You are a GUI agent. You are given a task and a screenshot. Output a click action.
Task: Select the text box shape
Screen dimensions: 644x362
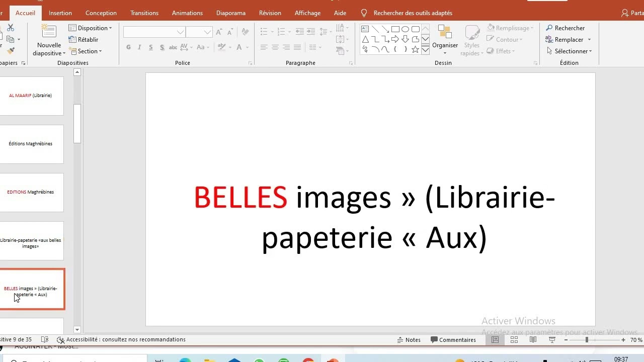pyautogui.click(x=365, y=29)
